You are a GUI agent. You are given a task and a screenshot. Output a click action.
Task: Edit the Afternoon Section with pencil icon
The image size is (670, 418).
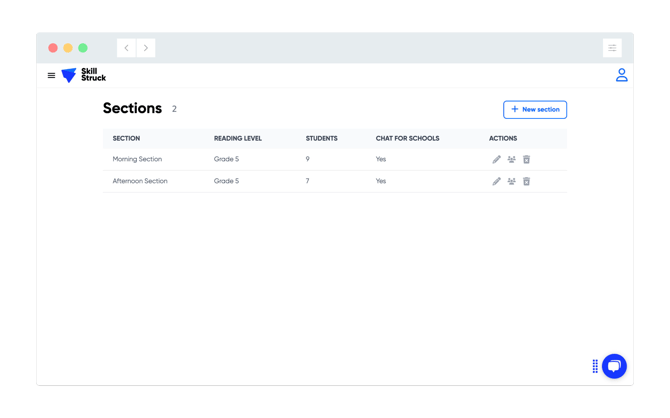[x=496, y=181]
